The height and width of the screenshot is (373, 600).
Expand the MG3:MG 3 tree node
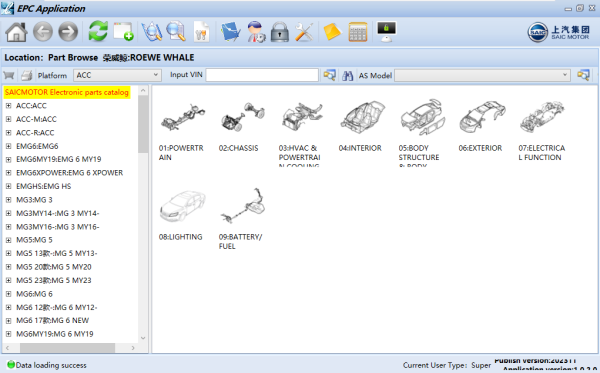pos(8,200)
